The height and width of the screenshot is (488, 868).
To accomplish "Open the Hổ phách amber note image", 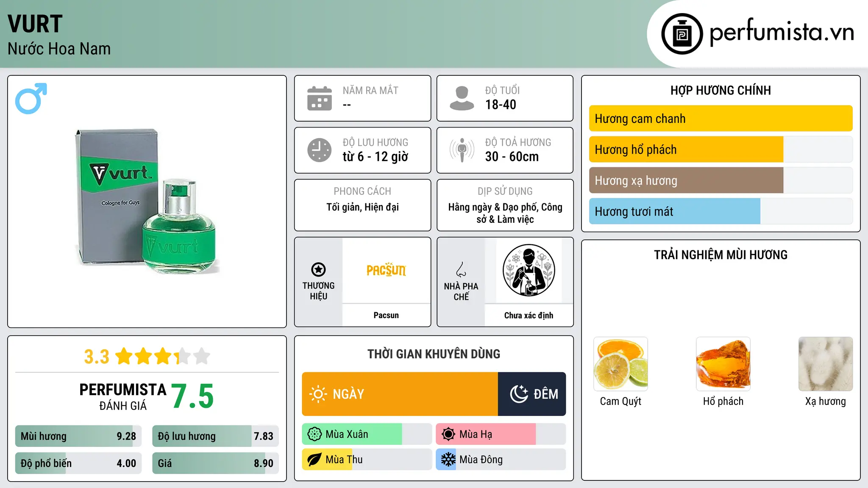I will (723, 364).
